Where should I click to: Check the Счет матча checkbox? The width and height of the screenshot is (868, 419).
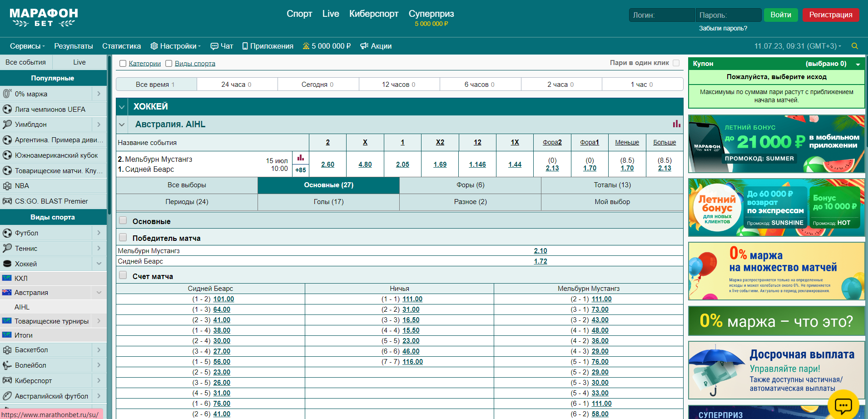click(x=123, y=275)
